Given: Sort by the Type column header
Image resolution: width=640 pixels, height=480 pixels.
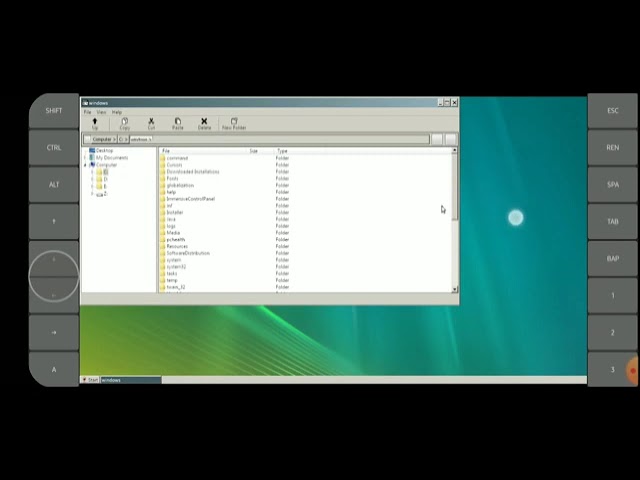Looking at the screenshot, I should tap(363, 151).
